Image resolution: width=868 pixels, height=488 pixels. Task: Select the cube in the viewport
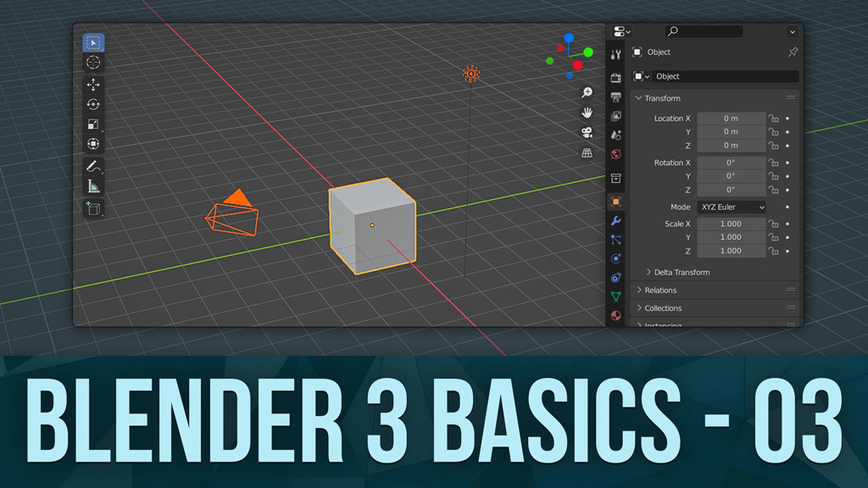(372, 225)
